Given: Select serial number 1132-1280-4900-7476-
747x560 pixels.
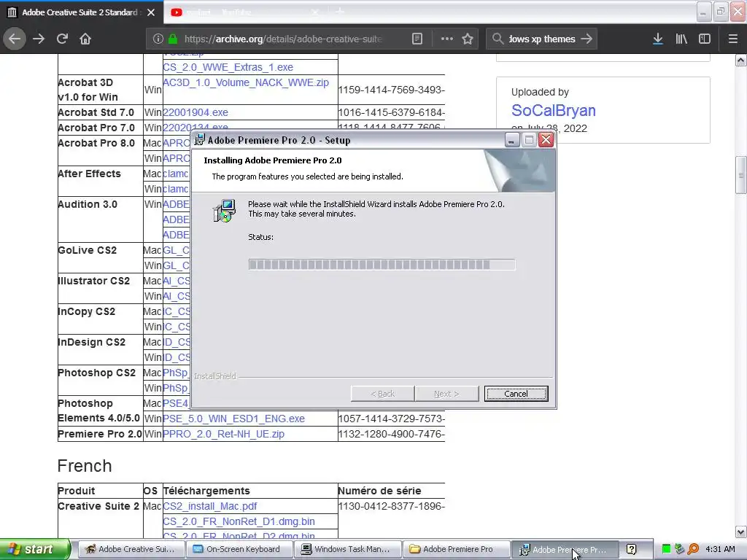Looking at the screenshot, I should tap(391, 434).
